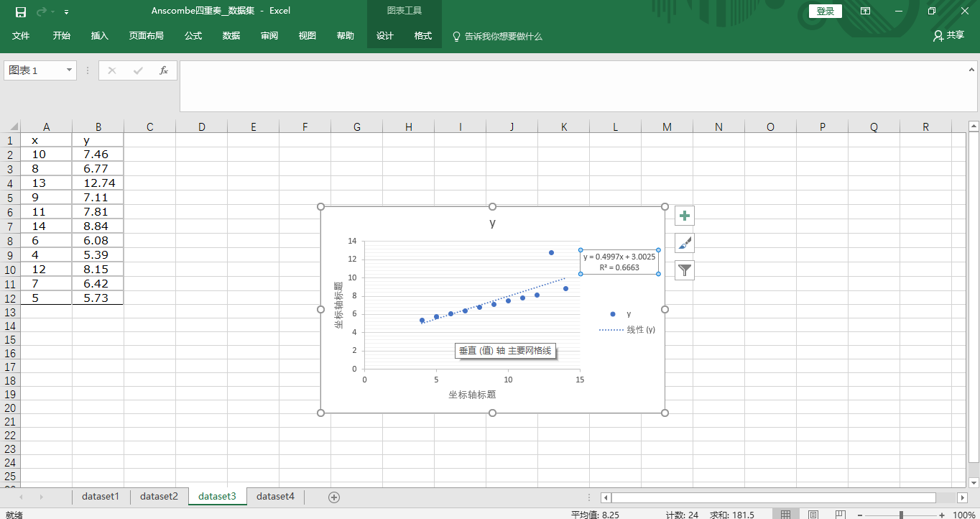The height and width of the screenshot is (519, 980).
Task: Click vertical scrollbar down arrow
Action: tap(974, 482)
